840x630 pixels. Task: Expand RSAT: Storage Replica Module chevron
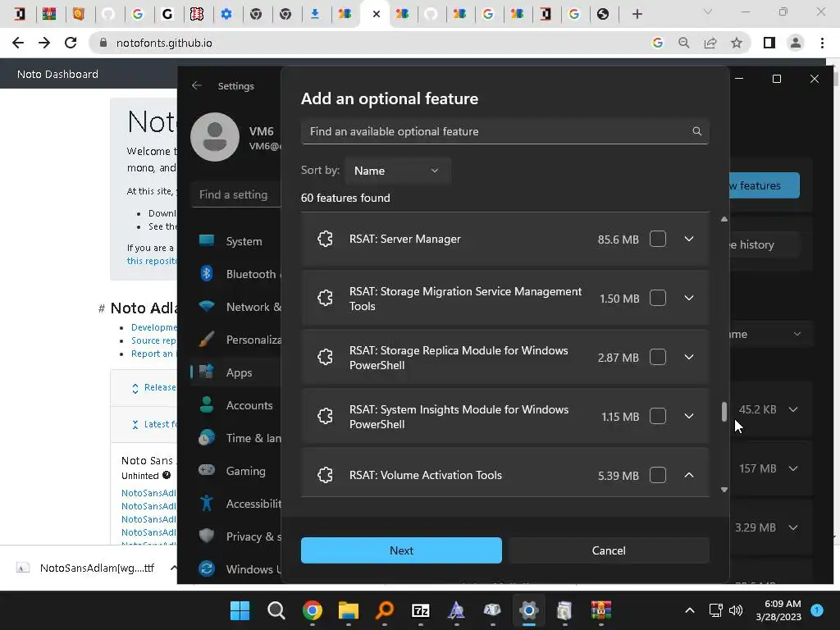click(689, 357)
